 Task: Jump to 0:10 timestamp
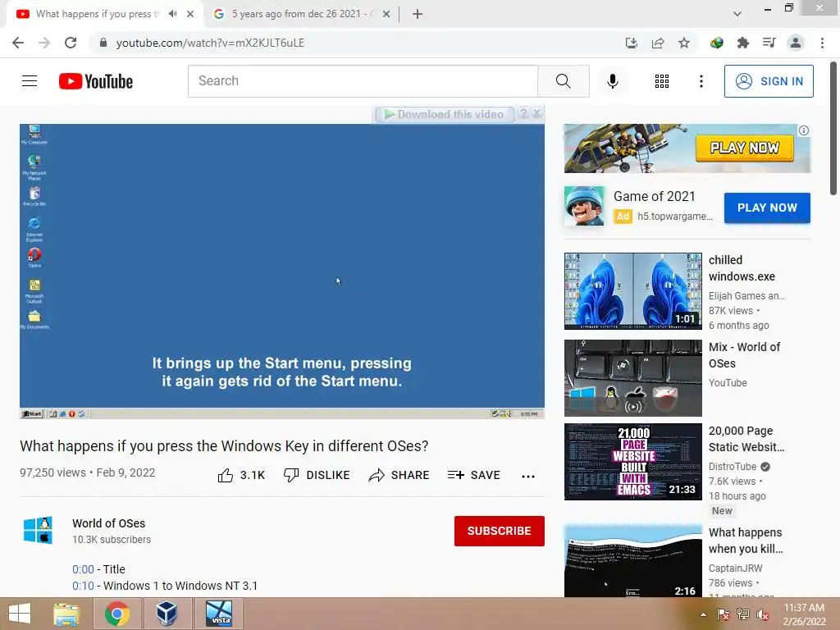(x=83, y=586)
